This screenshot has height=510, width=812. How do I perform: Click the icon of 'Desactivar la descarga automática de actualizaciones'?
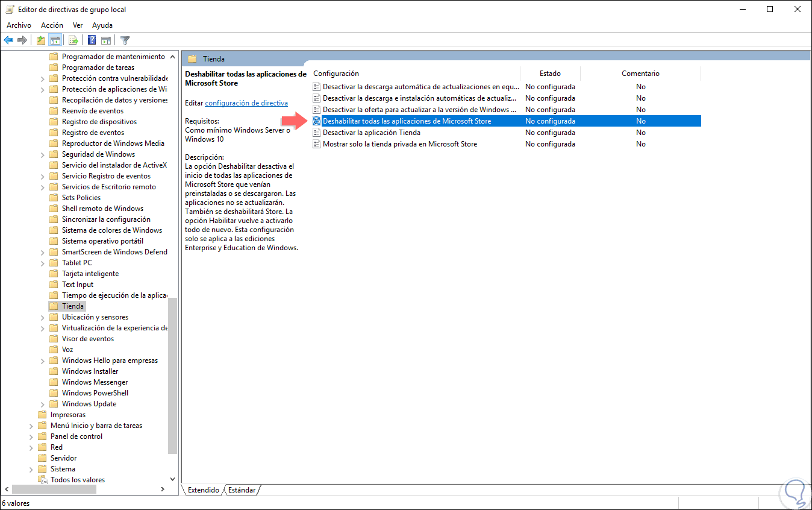(x=317, y=87)
